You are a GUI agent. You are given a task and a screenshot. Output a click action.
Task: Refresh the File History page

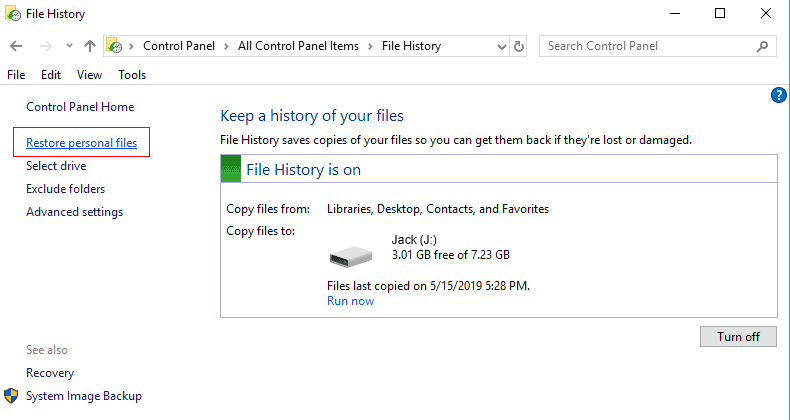[x=518, y=46]
